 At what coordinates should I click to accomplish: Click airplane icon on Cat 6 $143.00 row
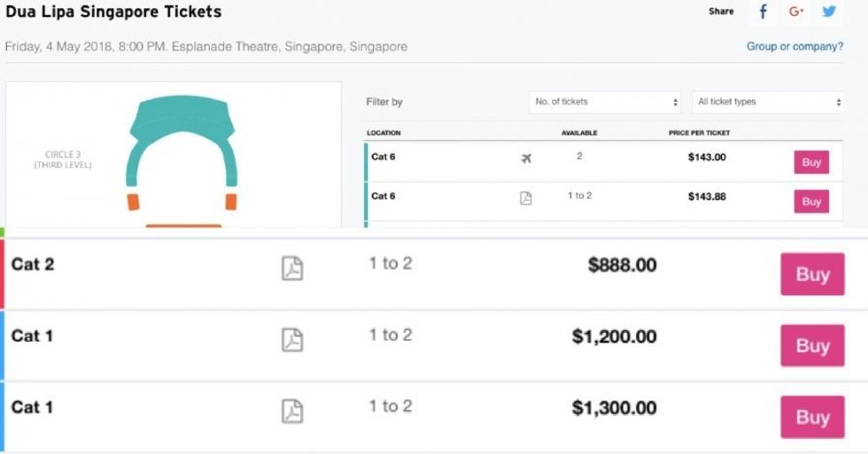click(x=526, y=158)
